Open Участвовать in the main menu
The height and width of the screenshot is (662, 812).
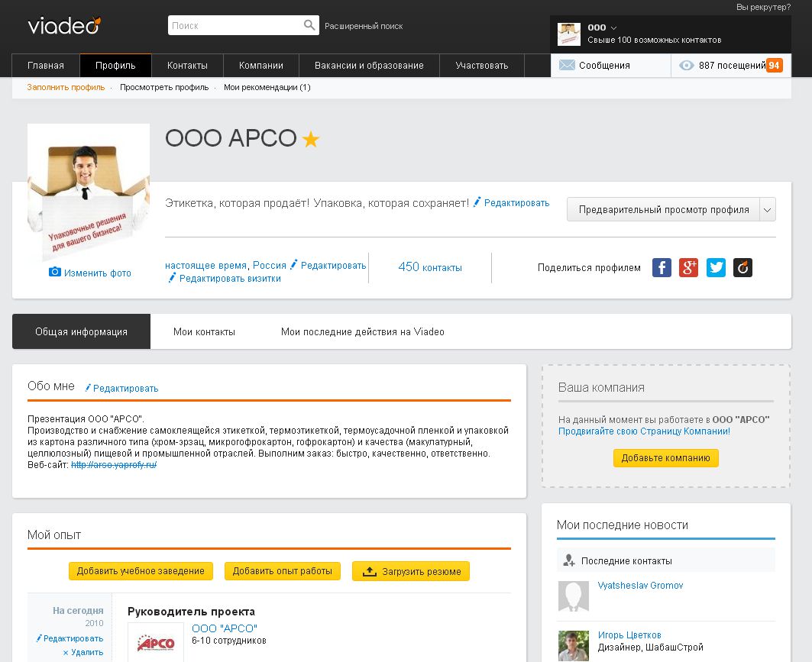click(x=482, y=66)
